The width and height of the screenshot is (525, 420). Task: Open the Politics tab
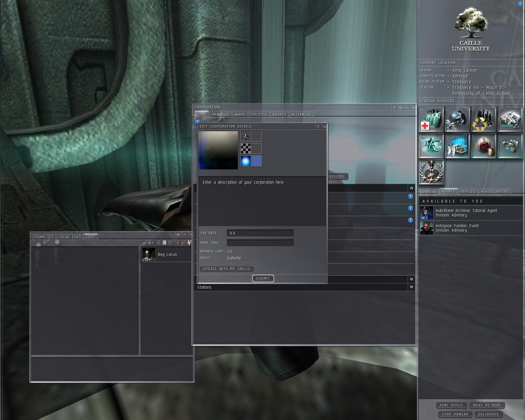[258, 114]
